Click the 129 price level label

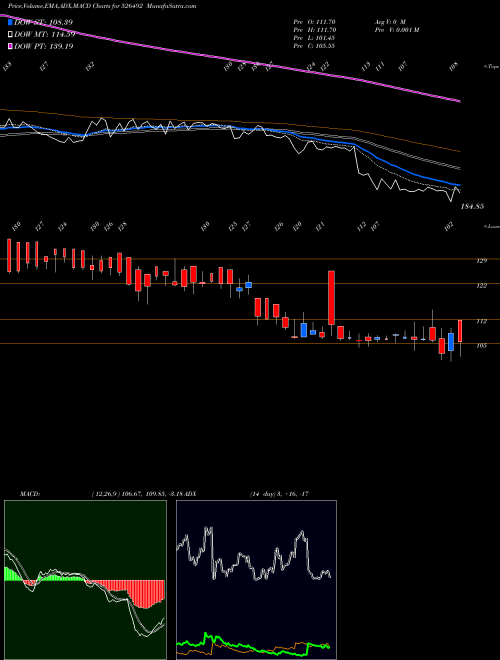tap(482, 261)
